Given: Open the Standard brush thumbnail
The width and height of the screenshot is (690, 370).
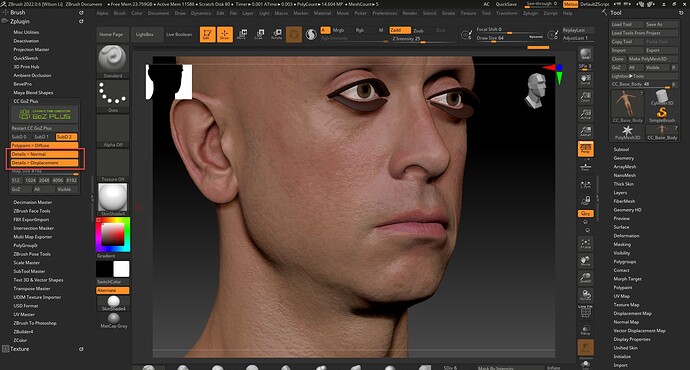Looking at the screenshot, I should click(x=113, y=60).
